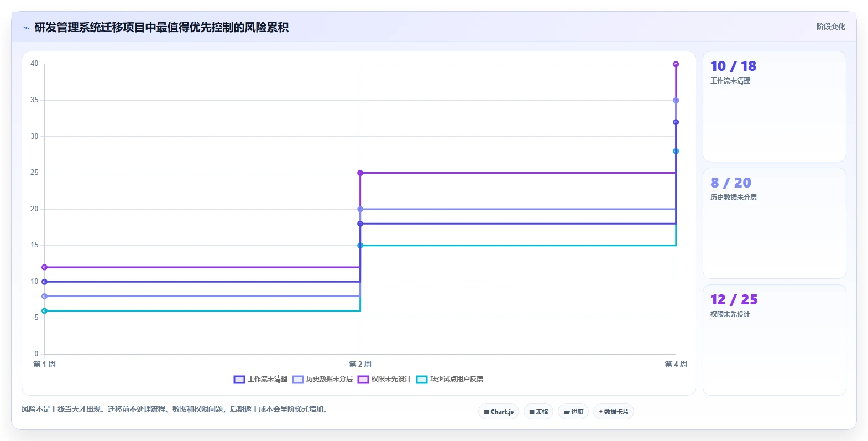
Task: Click the 阶段变化 label in header
Action: (831, 27)
